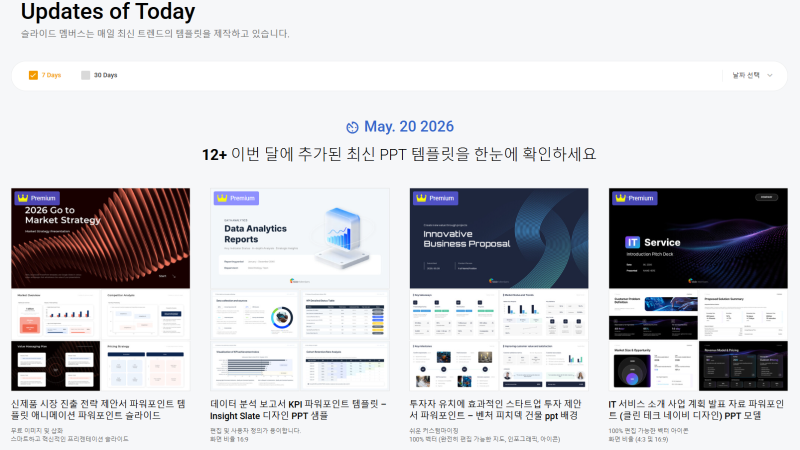Open the 2026 Go to Market Strategy cover thumbnail
The height and width of the screenshot is (450, 800).
point(101,238)
